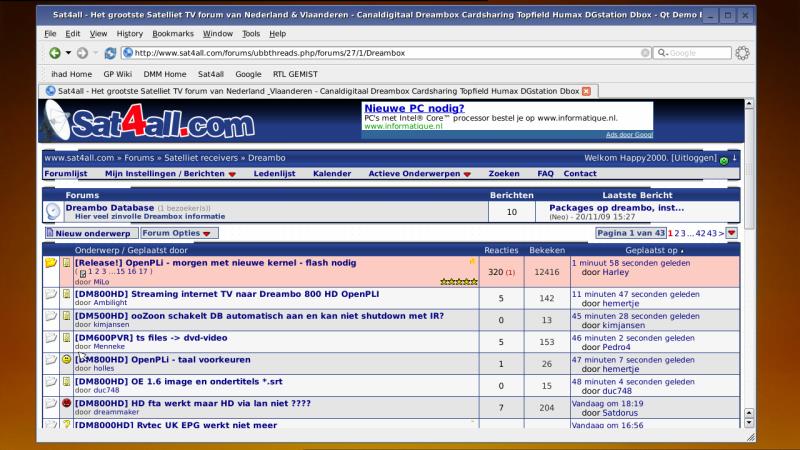The image size is (800, 450).
Task: Open the Kalender page
Action: click(332, 173)
